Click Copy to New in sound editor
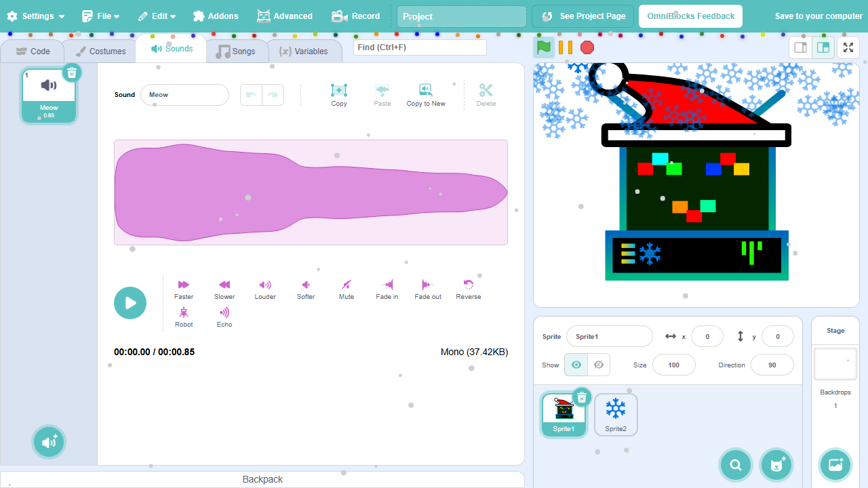The width and height of the screenshot is (868, 488). [426, 95]
